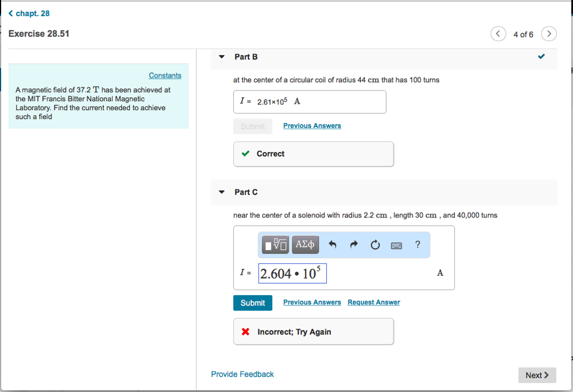Redo the equation edit

[353, 245]
